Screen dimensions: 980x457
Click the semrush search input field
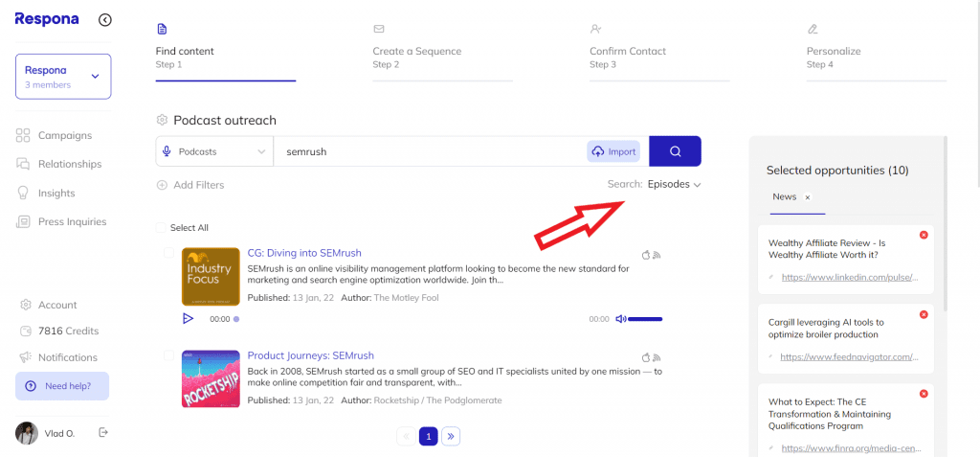pos(430,151)
